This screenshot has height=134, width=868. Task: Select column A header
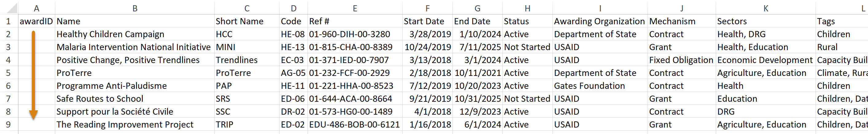pos(37,8)
